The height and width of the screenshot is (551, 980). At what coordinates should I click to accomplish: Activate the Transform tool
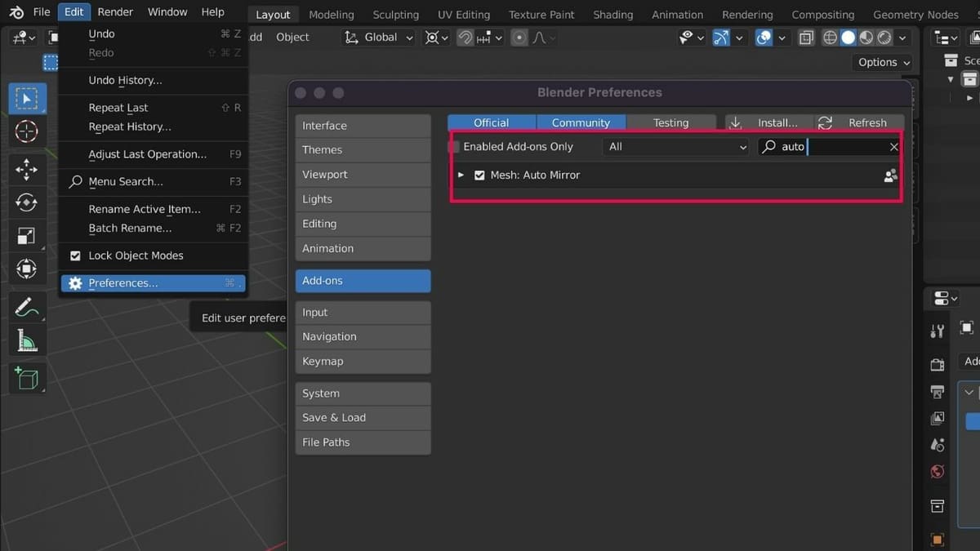tap(27, 268)
